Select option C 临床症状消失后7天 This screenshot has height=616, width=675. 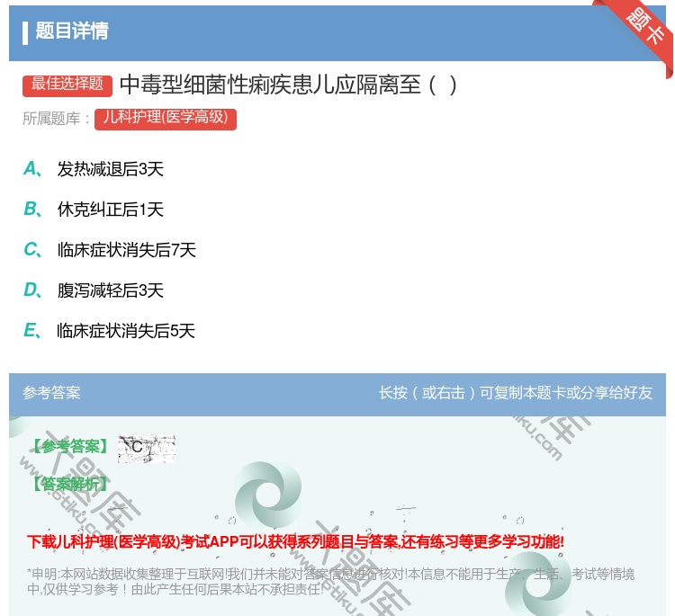point(127,250)
